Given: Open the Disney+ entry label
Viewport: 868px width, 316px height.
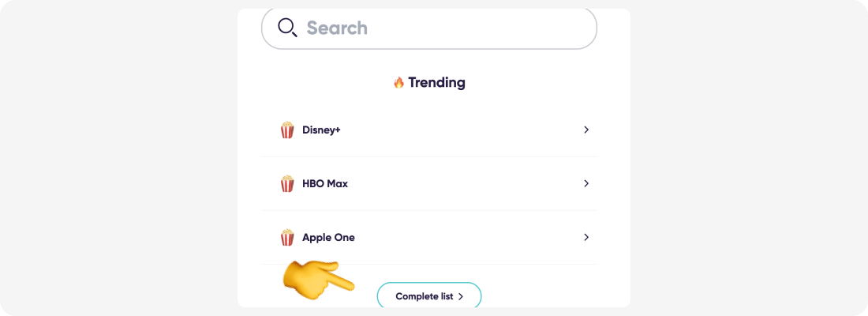Looking at the screenshot, I should click(x=321, y=130).
